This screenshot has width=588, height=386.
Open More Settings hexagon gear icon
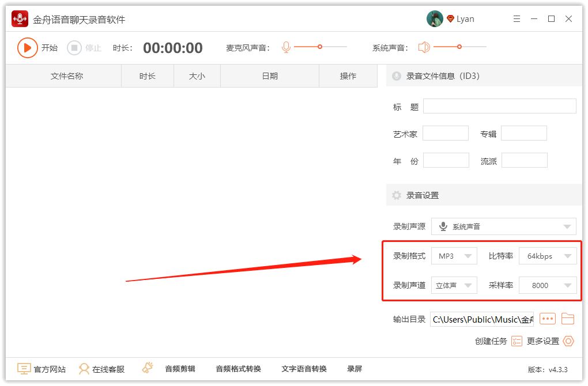click(568, 341)
